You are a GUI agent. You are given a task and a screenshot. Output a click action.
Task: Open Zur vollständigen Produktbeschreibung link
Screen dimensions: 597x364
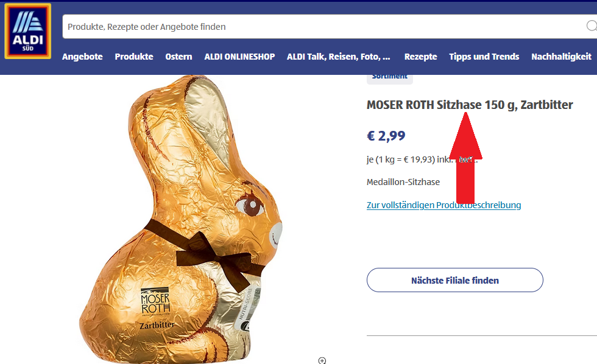click(443, 205)
